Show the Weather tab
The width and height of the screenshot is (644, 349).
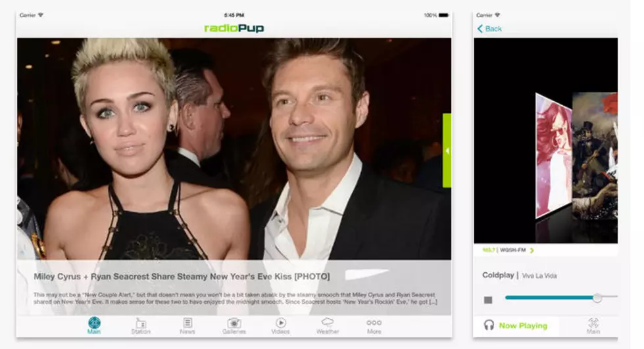(328, 325)
